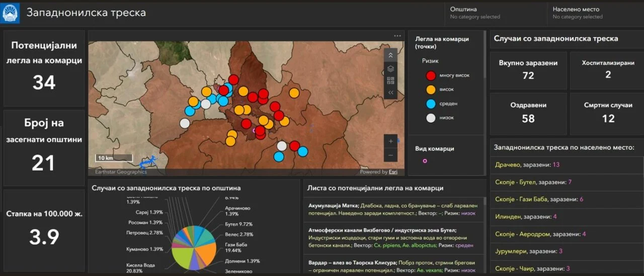Click the pink ring symbol under Вид комарци
This screenshot has width=644, height=276.
pos(425,161)
